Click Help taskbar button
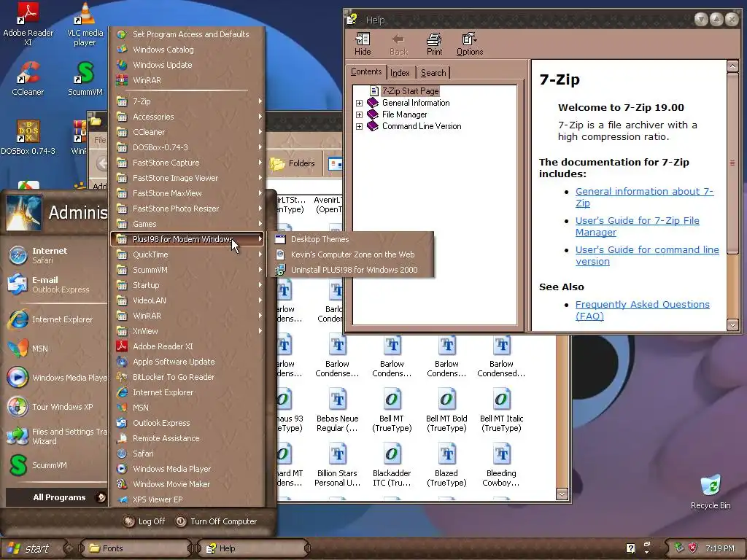The image size is (747, 560). (252, 548)
